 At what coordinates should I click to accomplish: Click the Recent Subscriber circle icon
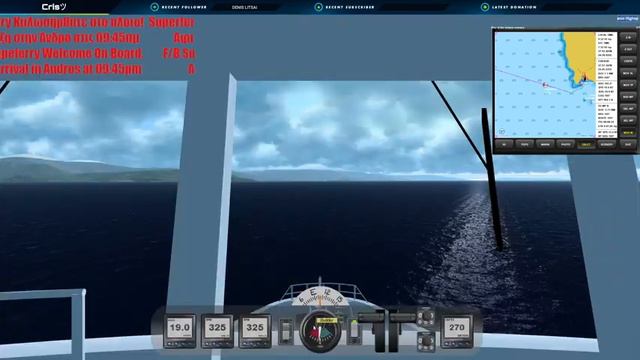click(318, 7)
